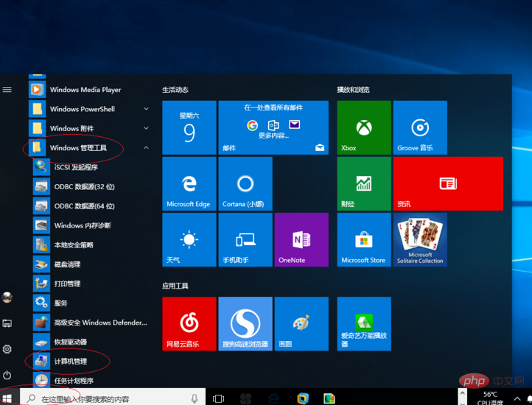Open the 搜狗高速浏览器 tile
The image size is (532, 405).
point(245,323)
